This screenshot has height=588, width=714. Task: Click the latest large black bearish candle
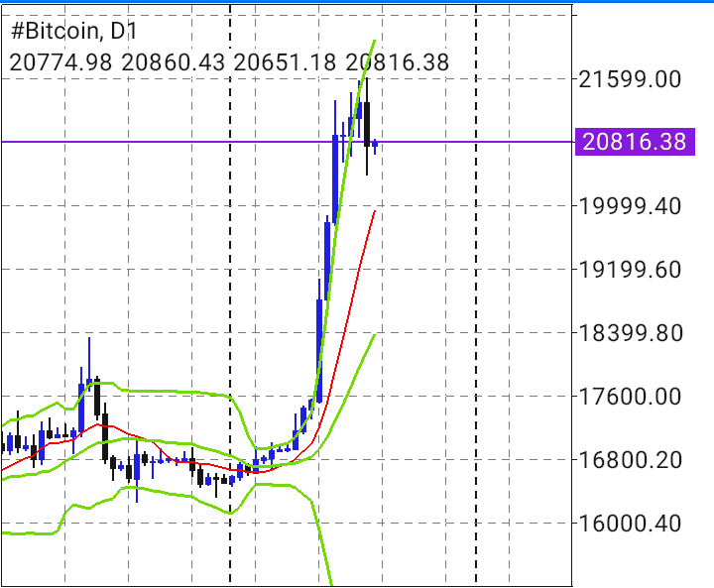[367, 124]
